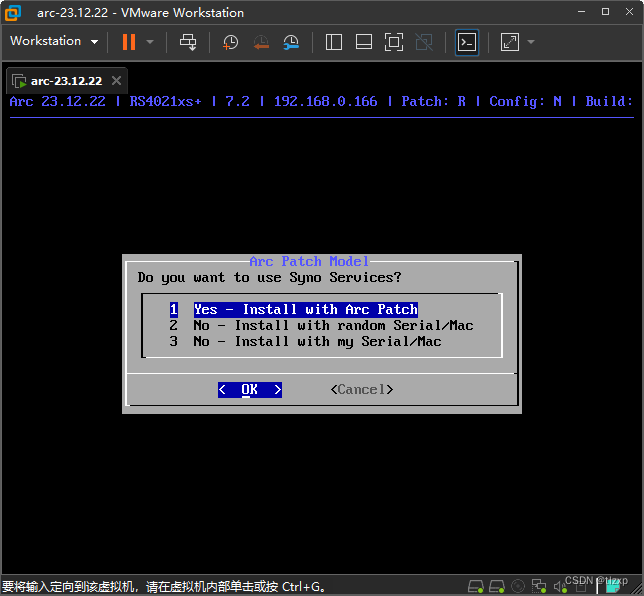Click the teal message log note icon
This screenshot has height=596, width=644.
tap(613, 586)
